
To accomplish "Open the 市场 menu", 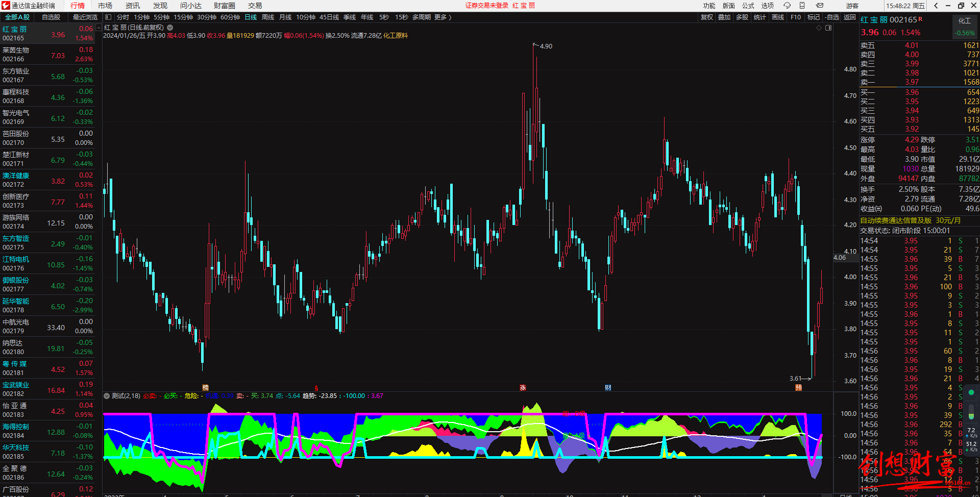I will pyautogui.click(x=105, y=6).
